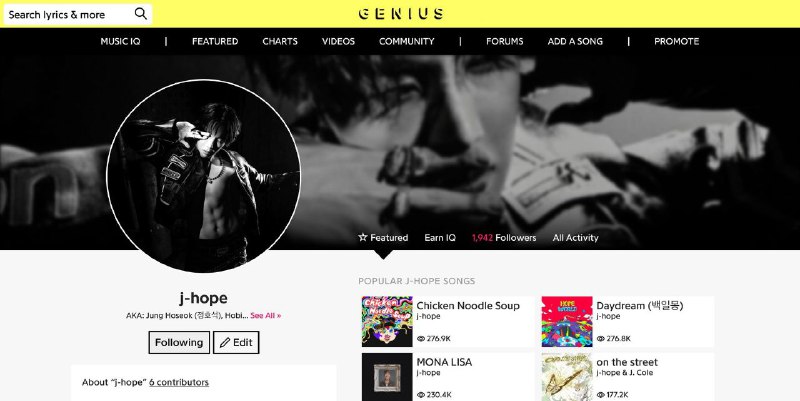This screenshot has width=800, height=401.
Task: Open on the street cover thumbnail
Action: pos(567,377)
